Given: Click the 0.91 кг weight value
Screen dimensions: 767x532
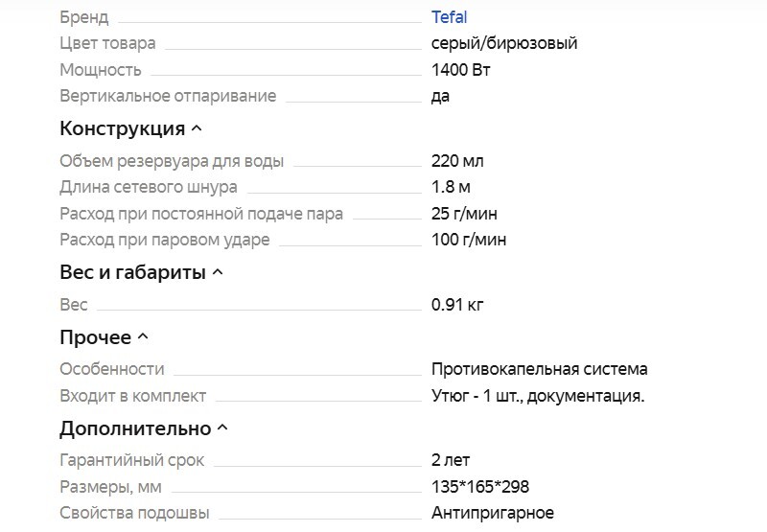Looking at the screenshot, I should tap(458, 305).
